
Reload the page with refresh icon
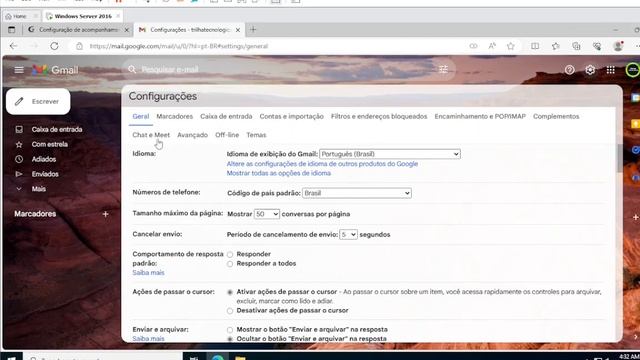point(54,46)
